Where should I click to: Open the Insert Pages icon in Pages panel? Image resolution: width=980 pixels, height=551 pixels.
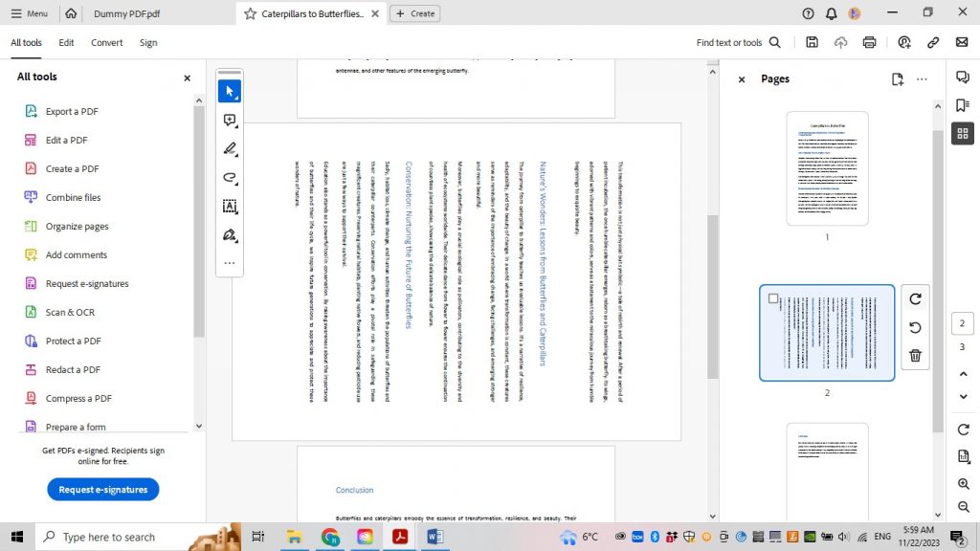pyautogui.click(x=897, y=79)
